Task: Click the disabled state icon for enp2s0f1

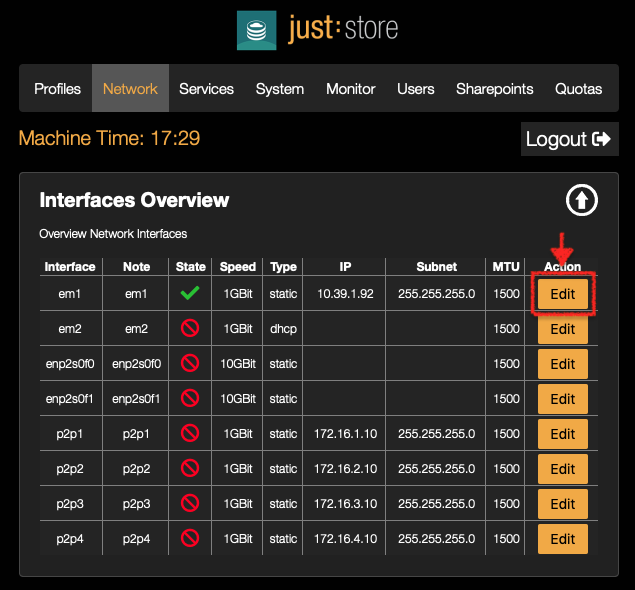Action: [x=190, y=398]
